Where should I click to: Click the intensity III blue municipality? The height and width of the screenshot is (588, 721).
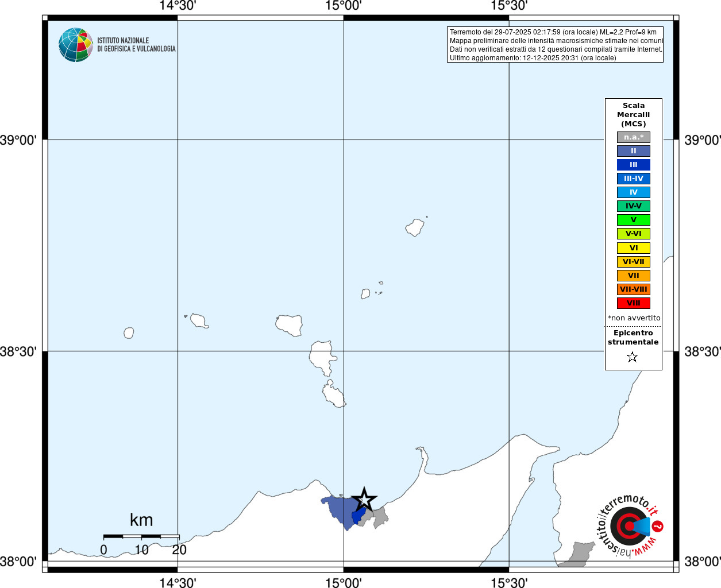tap(358, 516)
